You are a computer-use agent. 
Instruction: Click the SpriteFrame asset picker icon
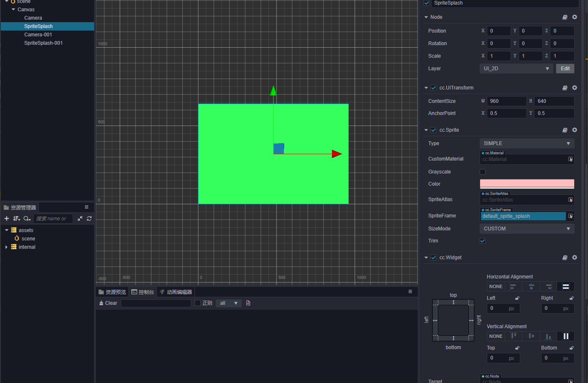[570, 216]
